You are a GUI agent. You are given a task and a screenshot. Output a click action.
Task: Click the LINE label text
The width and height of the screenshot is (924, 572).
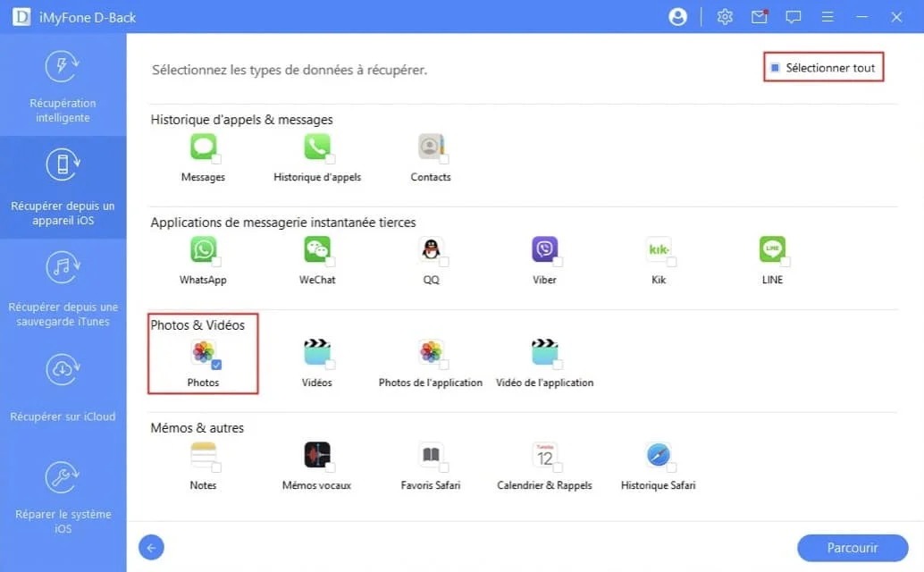pos(772,280)
